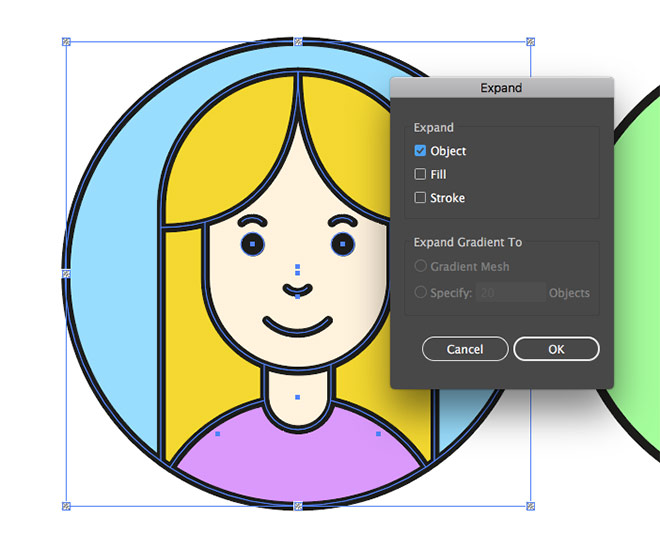Click the bottom-center bounding box handle
The image size is (660, 550).
(298, 506)
